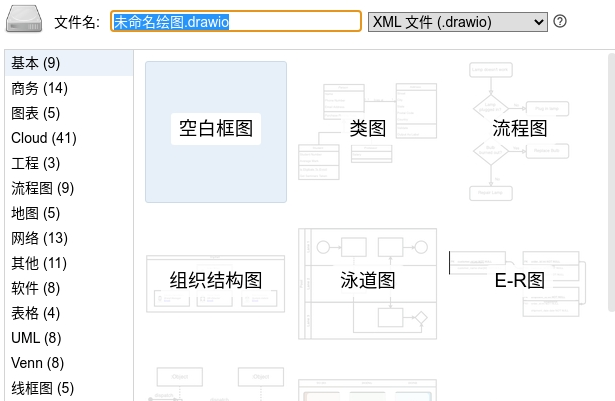Open the 网络 (13) template category
The height and width of the screenshot is (401, 615).
[x=69, y=238]
